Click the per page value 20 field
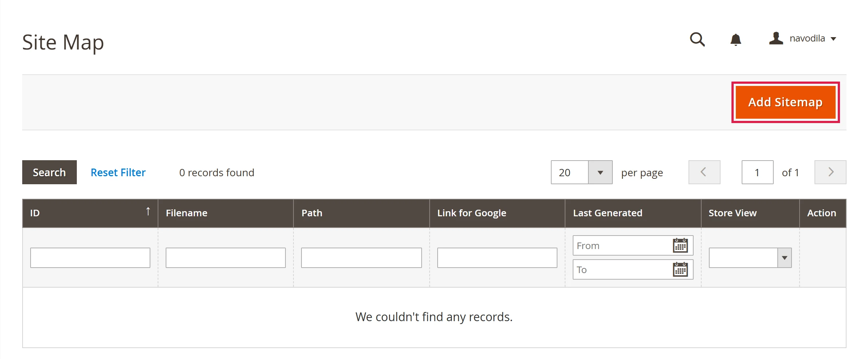The width and height of the screenshot is (868, 359). tap(570, 172)
